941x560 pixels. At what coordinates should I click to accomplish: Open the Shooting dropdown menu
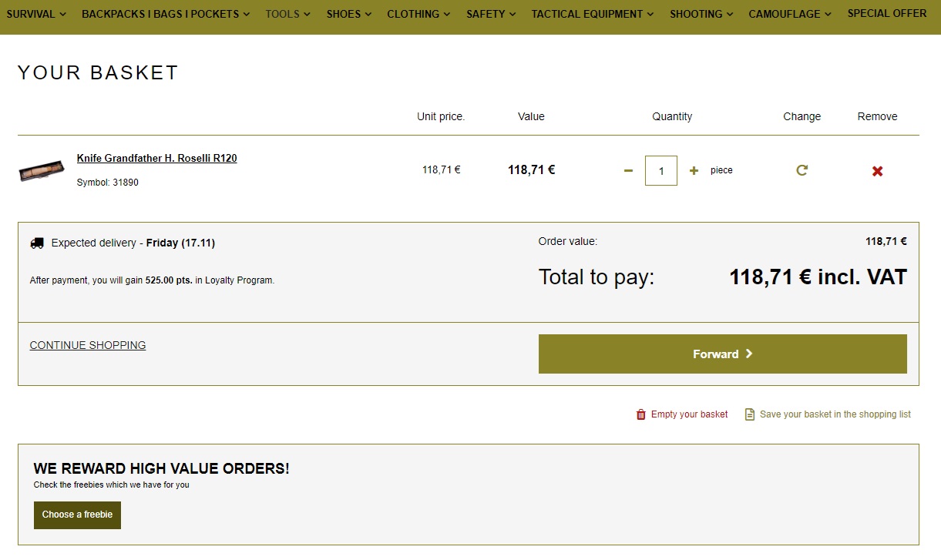(702, 14)
